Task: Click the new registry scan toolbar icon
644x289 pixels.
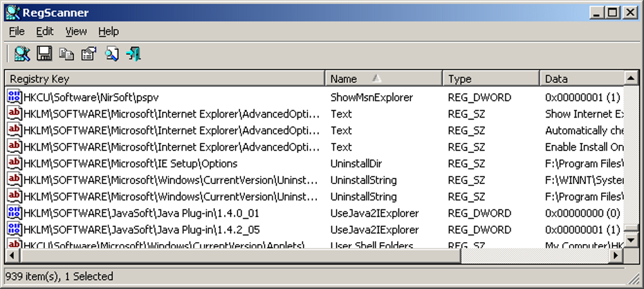Action: [x=22, y=54]
